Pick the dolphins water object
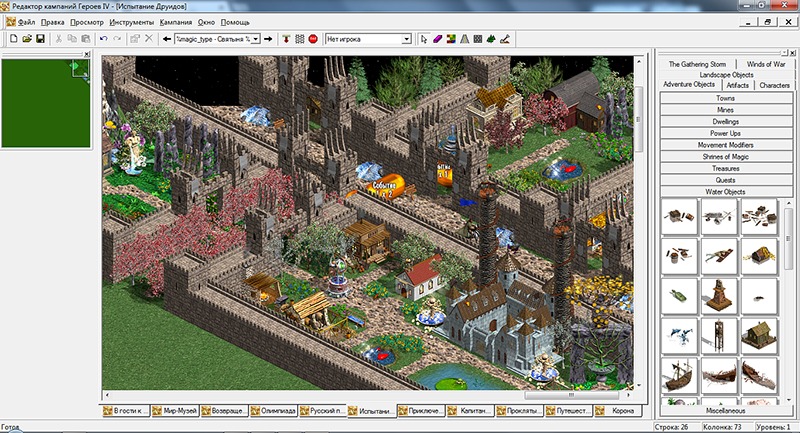The height and width of the screenshot is (433, 800). click(x=679, y=336)
